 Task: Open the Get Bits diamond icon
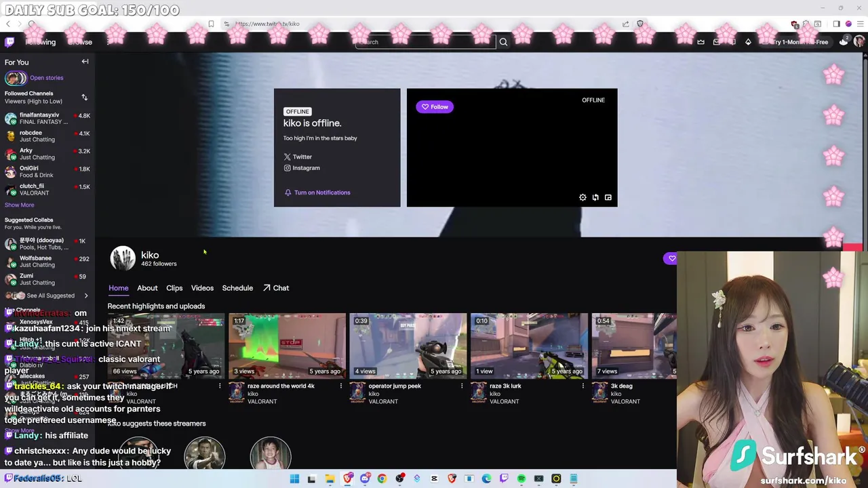(x=748, y=42)
